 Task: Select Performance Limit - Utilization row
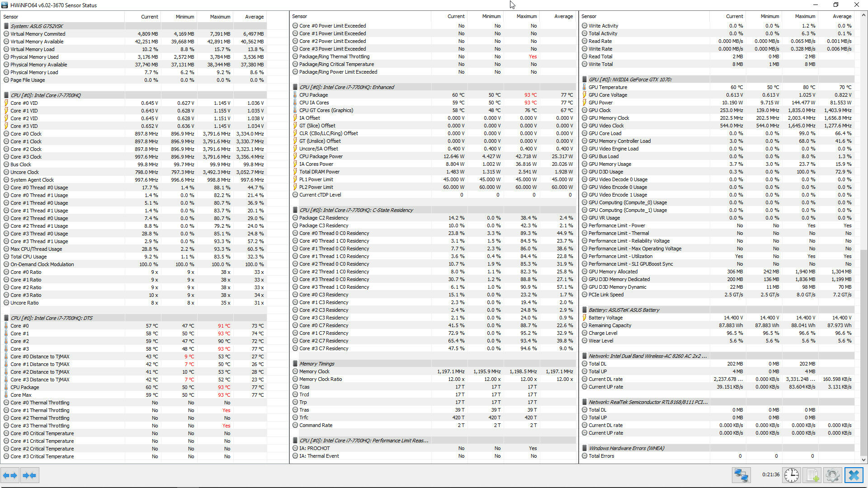[x=718, y=256]
